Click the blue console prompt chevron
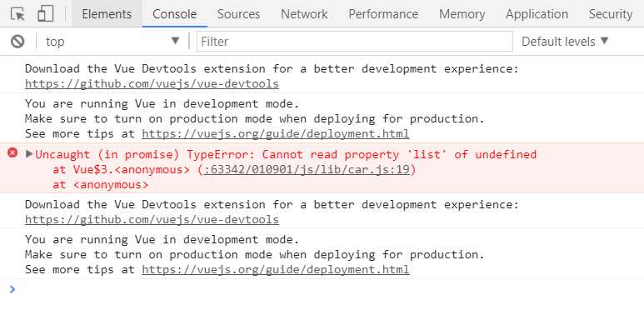644x320 pixels. click(12, 289)
